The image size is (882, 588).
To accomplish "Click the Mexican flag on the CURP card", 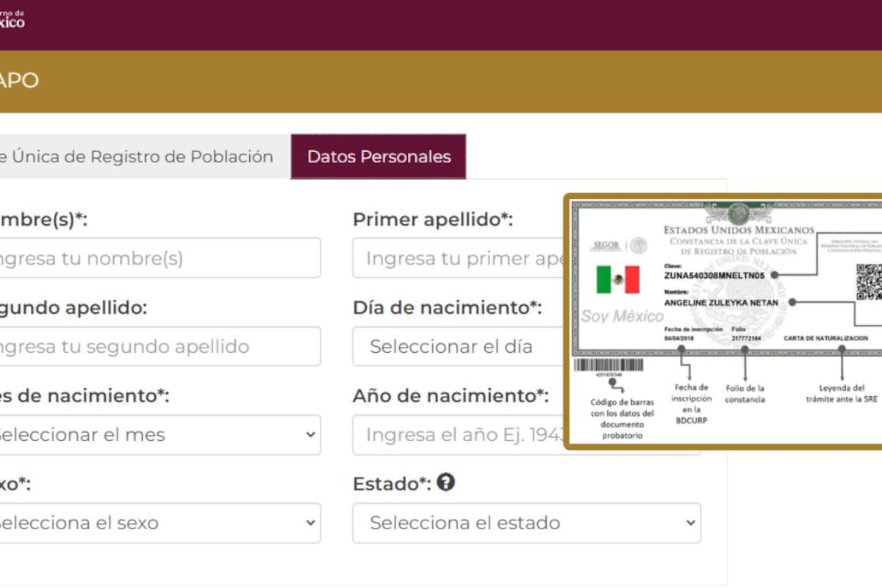I will click(617, 279).
